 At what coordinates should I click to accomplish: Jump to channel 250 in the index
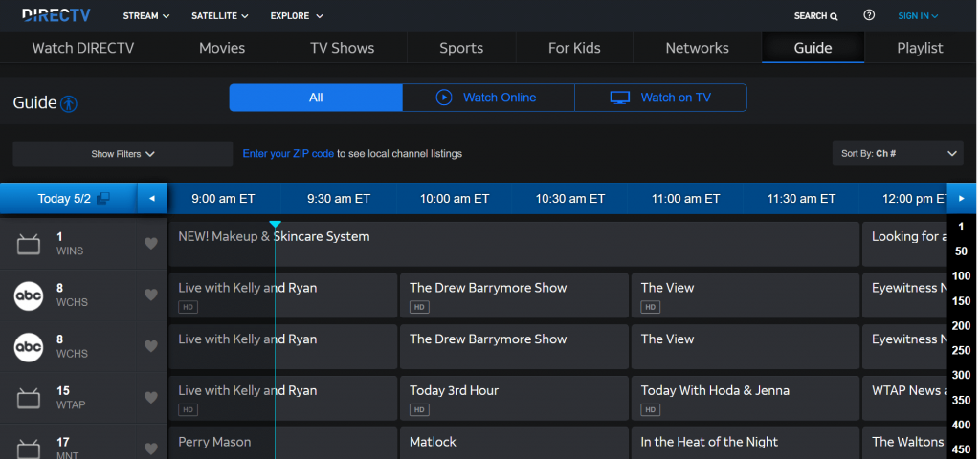(x=961, y=350)
